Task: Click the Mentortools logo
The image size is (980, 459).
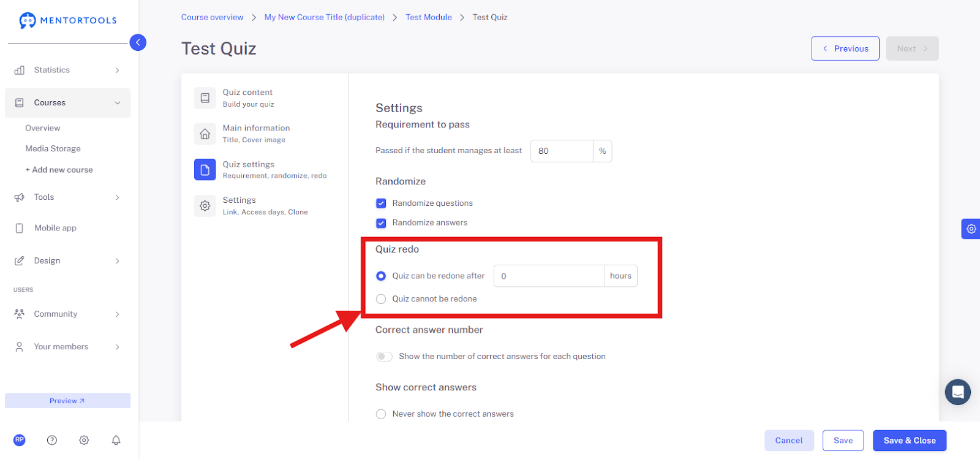Action: click(67, 20)
